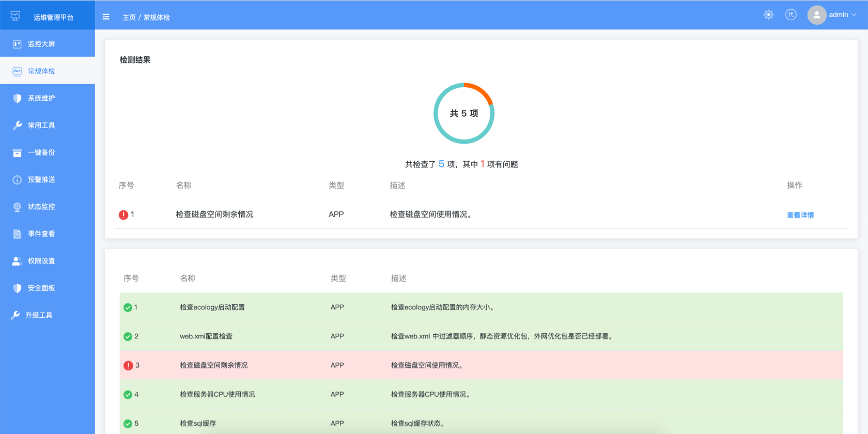Click 检查磁盘空间使用情况。 description in the issue table
868x434 pixels.
[432, 214]
